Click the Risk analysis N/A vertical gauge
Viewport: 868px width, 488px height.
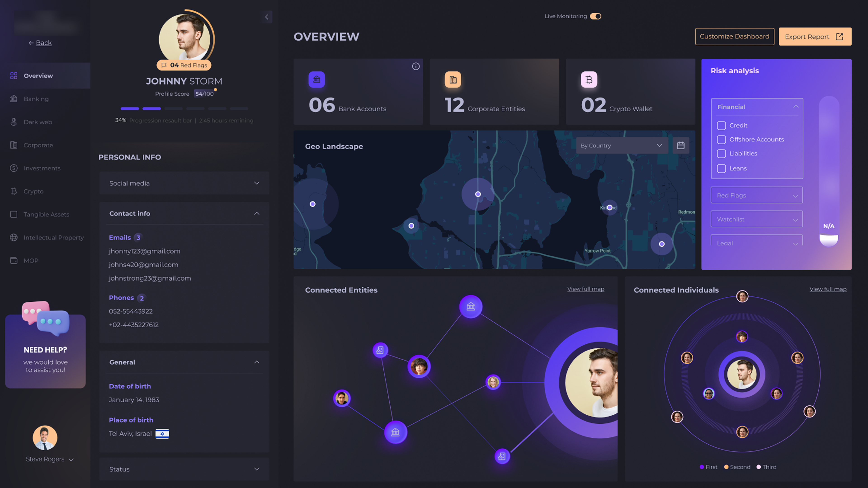coord(829,171)
